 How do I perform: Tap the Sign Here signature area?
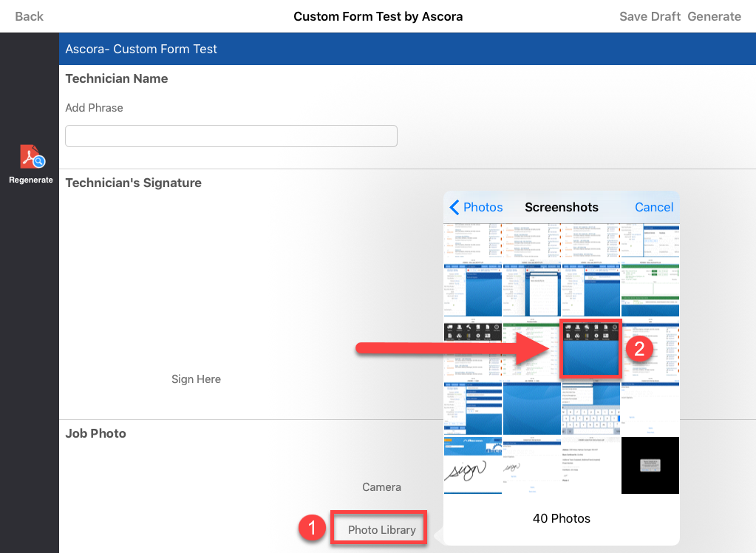click(196, 379)
